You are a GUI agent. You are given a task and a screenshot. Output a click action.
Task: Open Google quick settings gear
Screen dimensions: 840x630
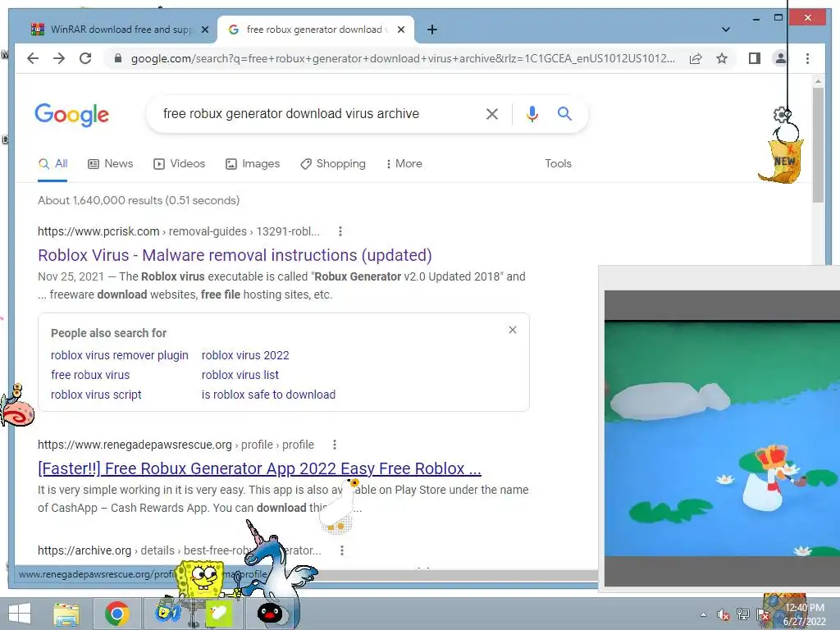point(782,114)
